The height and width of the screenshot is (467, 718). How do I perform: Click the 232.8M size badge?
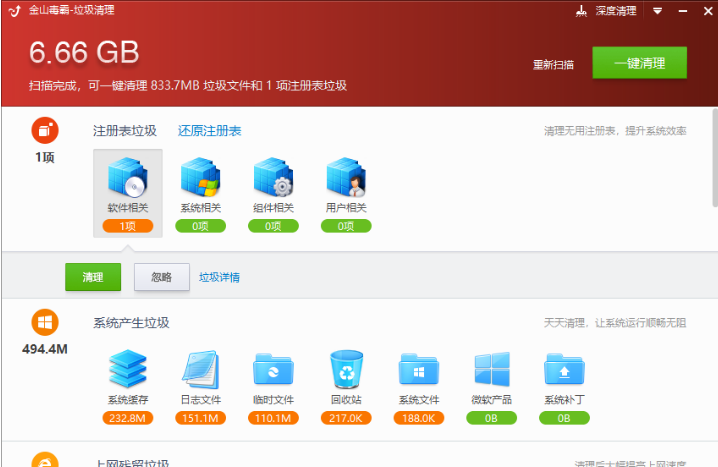[128, 418]
